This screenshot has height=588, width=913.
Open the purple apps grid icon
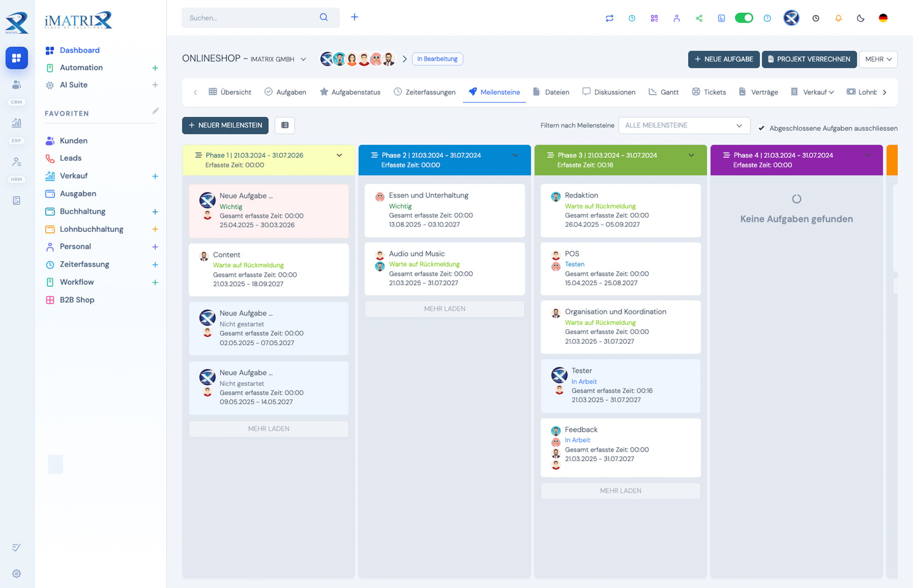point(654,18)
